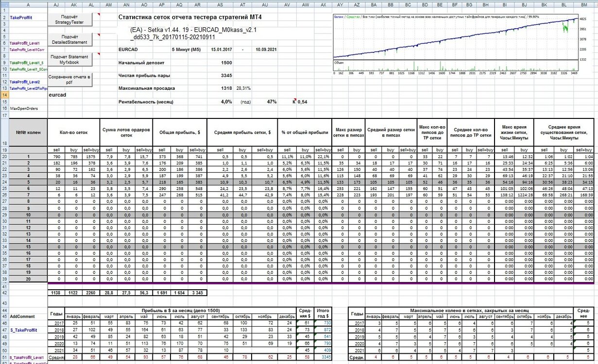Select the "Общая прибыль, $" header
This screenshot has height=364, width=598.
click(x=179, y=132)
